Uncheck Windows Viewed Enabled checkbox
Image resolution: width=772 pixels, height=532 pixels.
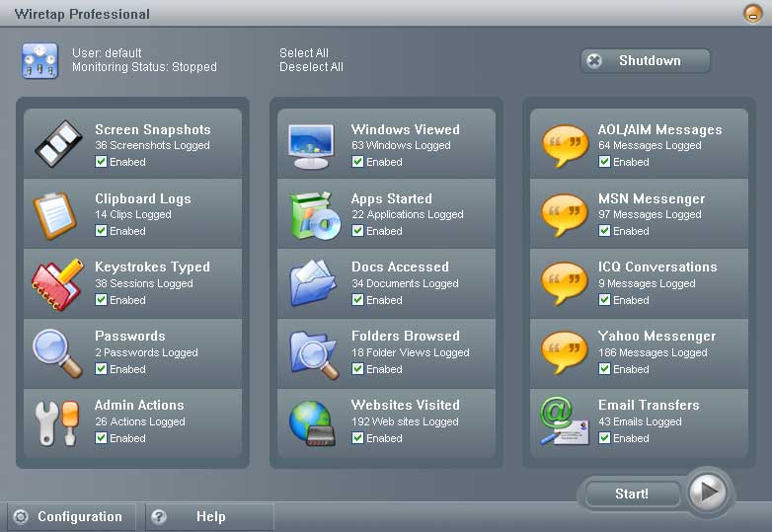coord(358,162)
